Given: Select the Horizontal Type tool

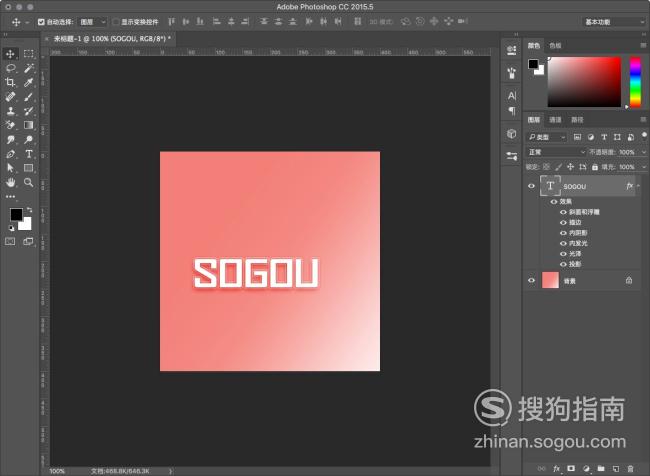Looking at the screenshot, I should tap(28, 154).
